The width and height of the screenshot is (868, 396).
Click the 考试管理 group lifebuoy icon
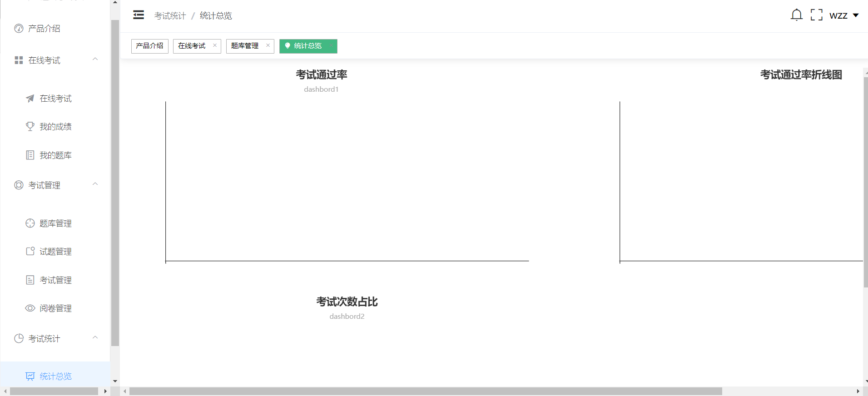point(19,185)
